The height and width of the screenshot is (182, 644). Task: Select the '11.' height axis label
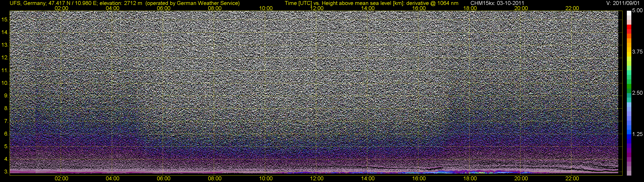pyautogui.click(x=5, y=71)
